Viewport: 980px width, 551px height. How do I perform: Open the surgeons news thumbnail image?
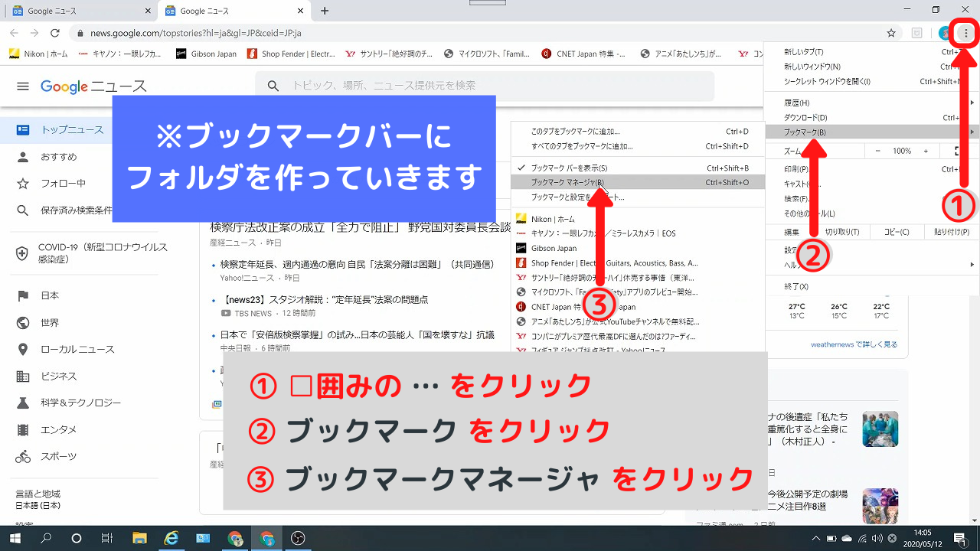pos(880,429)
